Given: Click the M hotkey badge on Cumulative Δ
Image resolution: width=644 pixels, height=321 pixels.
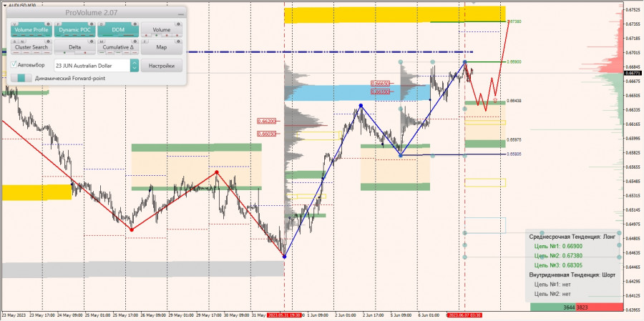Looking at the screenshot, I should click(x=102, y=41).
